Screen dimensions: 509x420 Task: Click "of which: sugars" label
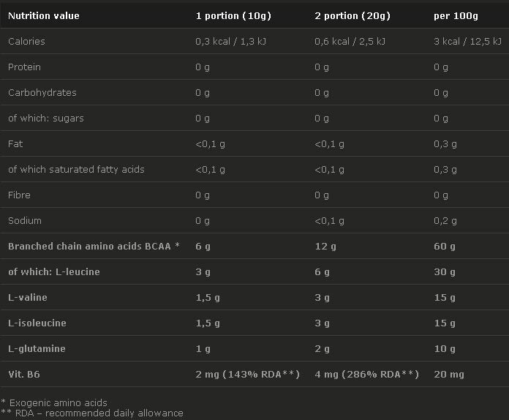(x=46, y=118)
